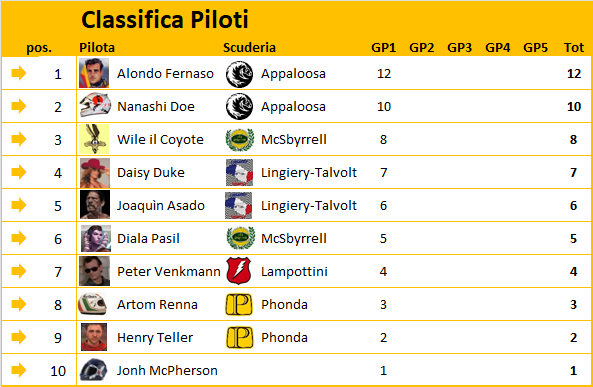Image resolution: width=593 pixels, height=387 pixels.
Task: Click the Scuderia column header
Action: 249,48
